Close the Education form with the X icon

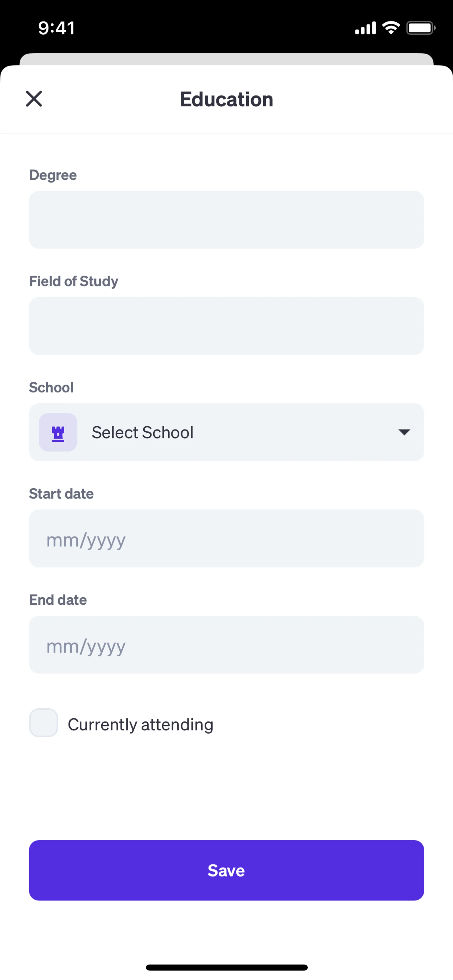34,99
